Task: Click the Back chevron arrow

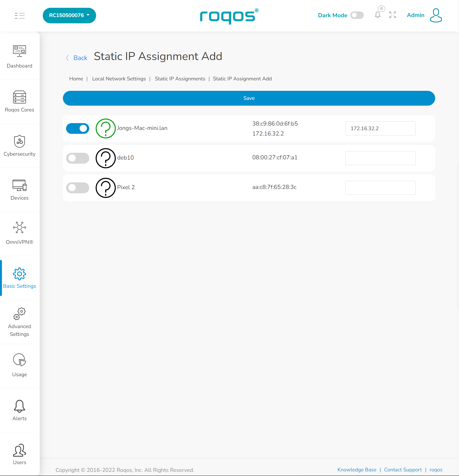Action: [x=67, y=58]
